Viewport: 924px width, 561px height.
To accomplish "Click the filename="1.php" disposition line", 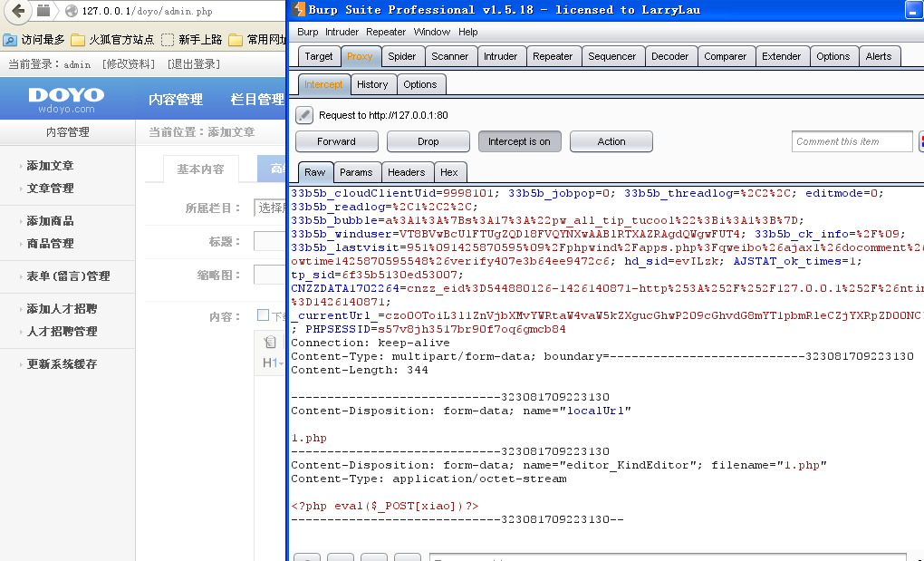I will [x=559, y=465].
